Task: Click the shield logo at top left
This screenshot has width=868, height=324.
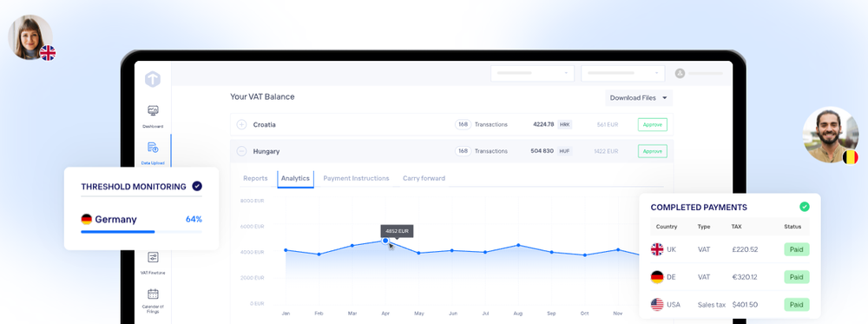Action: pyautogui.click(x=153, y=79)
